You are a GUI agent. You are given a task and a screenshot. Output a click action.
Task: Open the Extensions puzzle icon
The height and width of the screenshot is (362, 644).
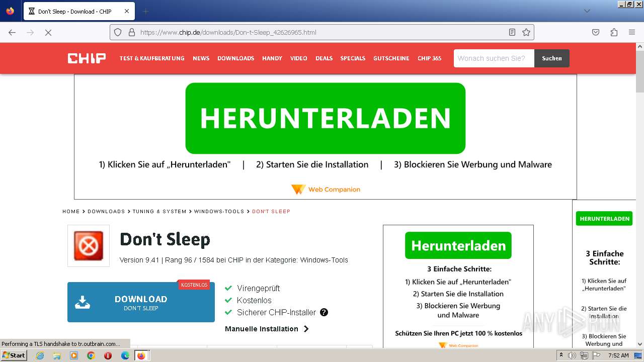(614, 32)
